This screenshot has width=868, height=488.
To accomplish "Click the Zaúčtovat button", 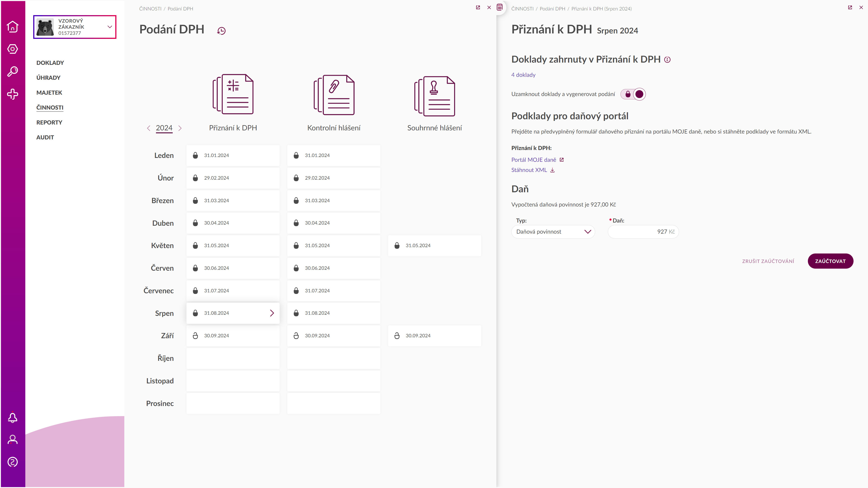I will point(830,261).
